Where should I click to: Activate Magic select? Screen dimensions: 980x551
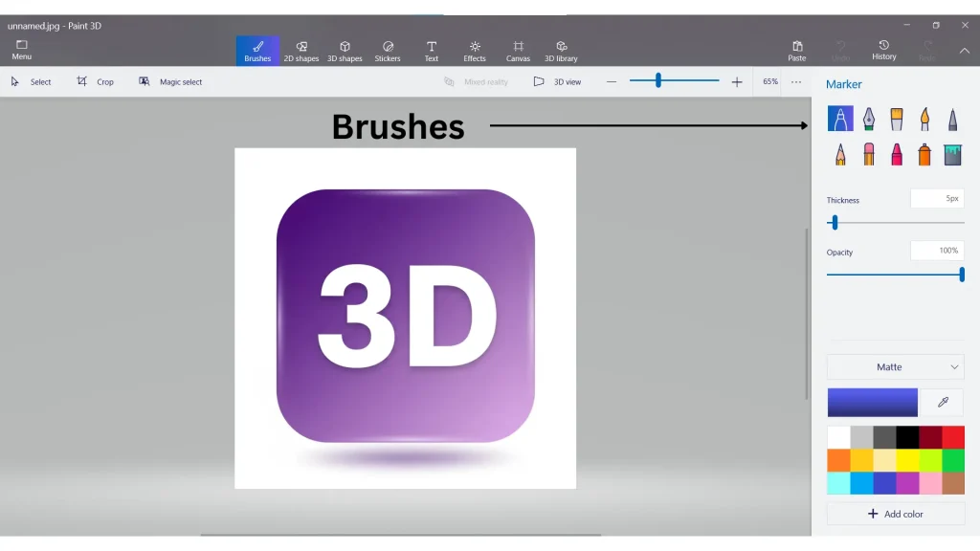(170, 81)
